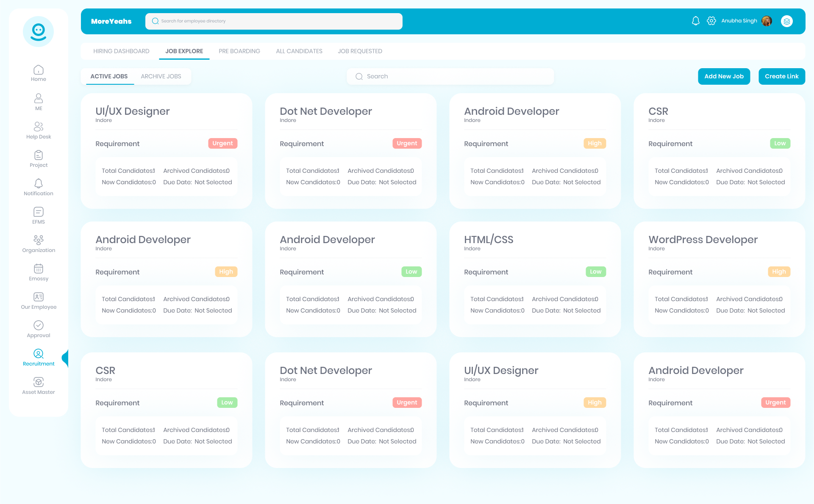The height and width of the screenshot is (504, 814).
Task: Click Due Date on HTML/CSS card
Action: (566, 310)
